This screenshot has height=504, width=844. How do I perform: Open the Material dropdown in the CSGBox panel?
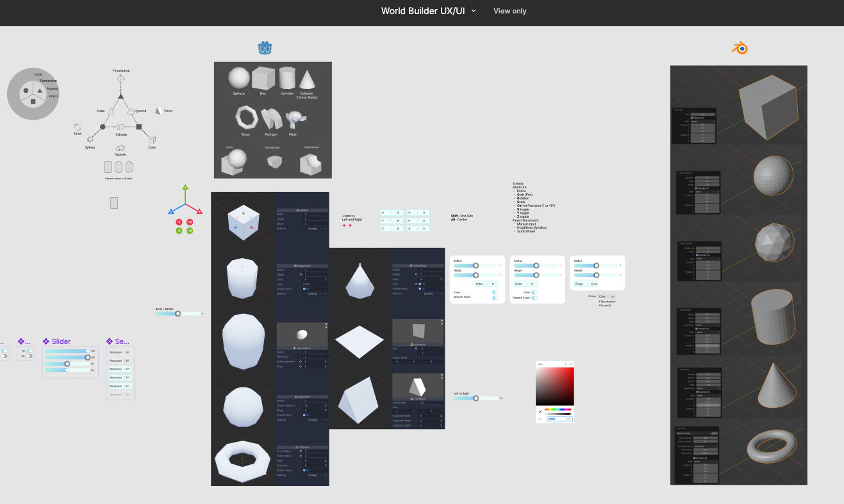click(x=313, y=228)
